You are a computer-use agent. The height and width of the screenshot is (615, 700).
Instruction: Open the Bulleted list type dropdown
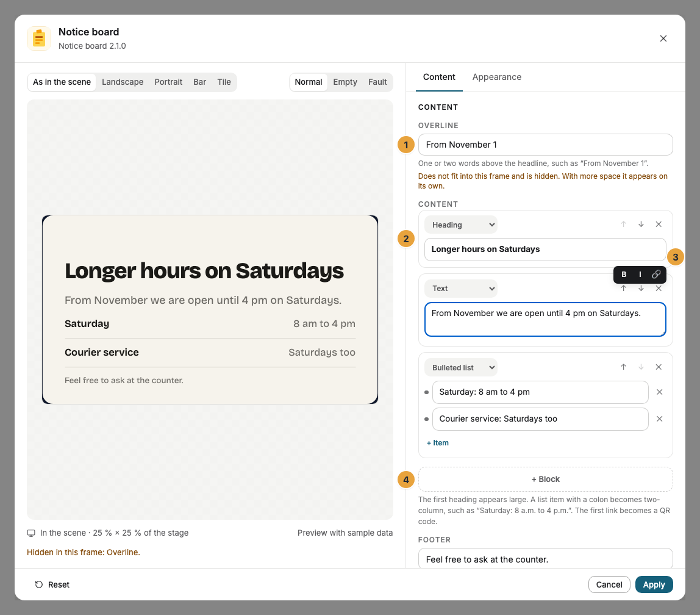(x=461, y=367)
